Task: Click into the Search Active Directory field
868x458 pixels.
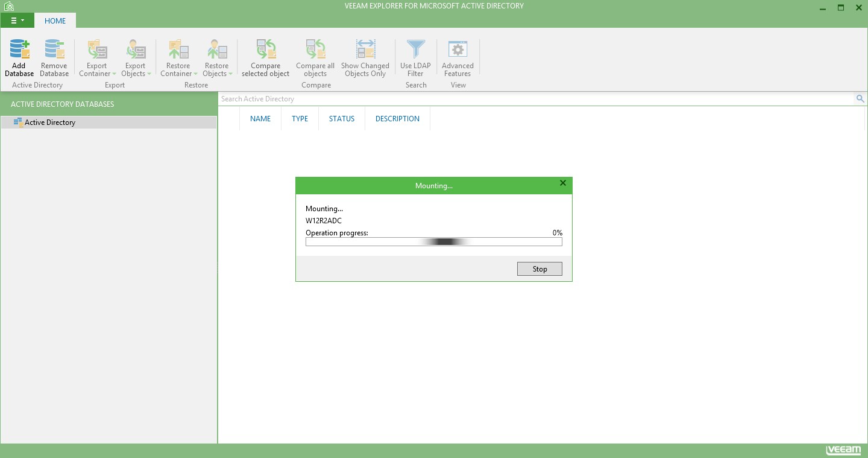Action: (536, 99)
